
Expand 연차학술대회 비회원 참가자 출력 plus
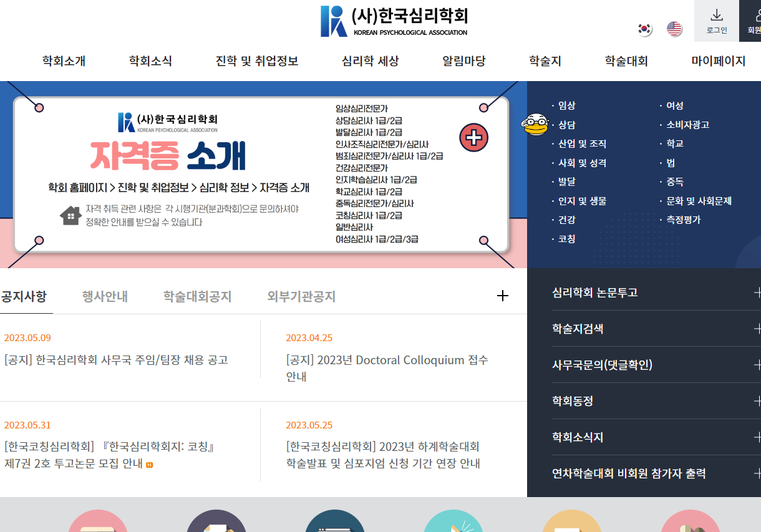point(757,473)
